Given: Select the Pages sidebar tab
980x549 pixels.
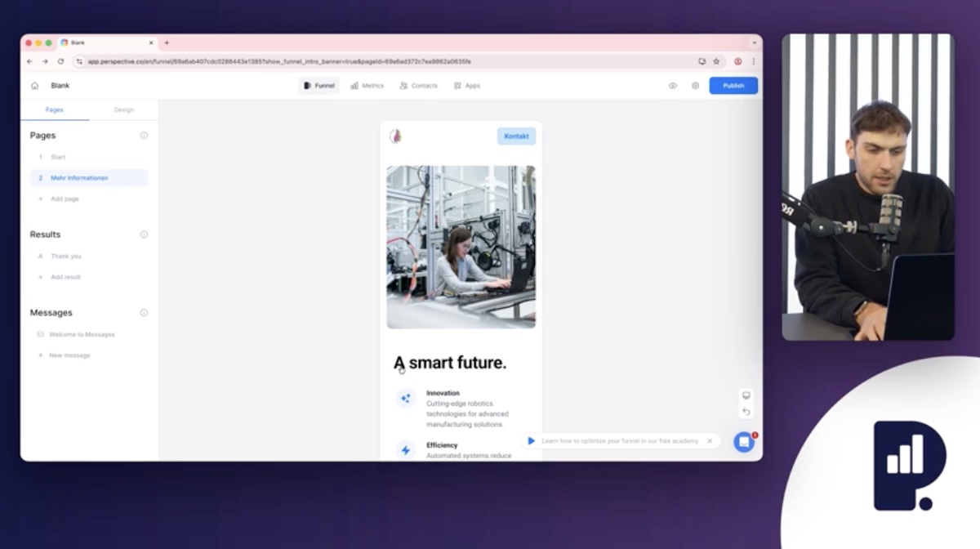Looking at the screenshot, I should pyautogui.click(x=55, y=109).
